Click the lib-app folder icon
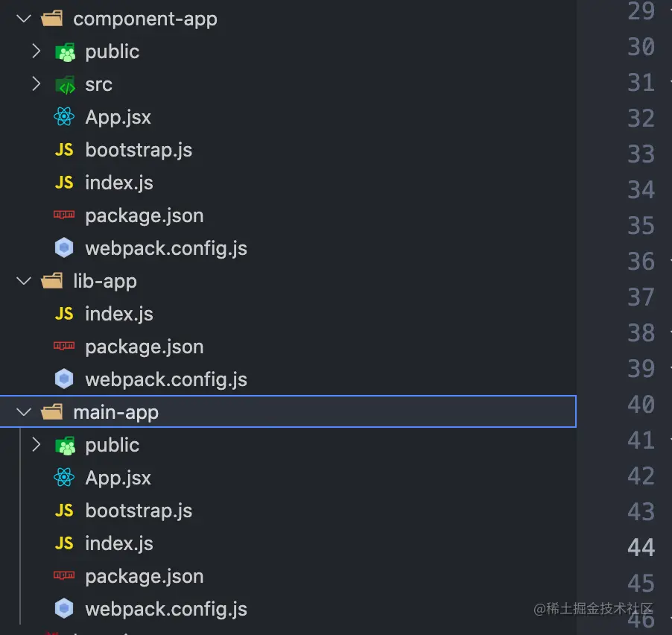This screenshot has width=672, height=635. pyautogui.click(x=52, y=281)
